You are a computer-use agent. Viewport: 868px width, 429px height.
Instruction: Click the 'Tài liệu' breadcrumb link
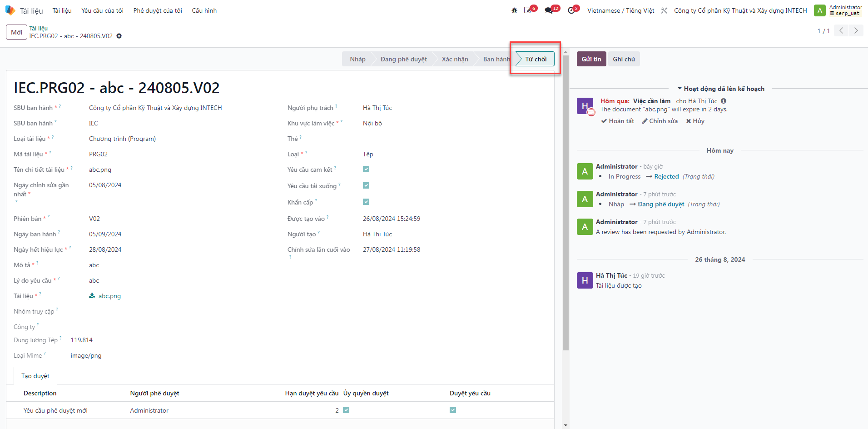coord(39,28)
